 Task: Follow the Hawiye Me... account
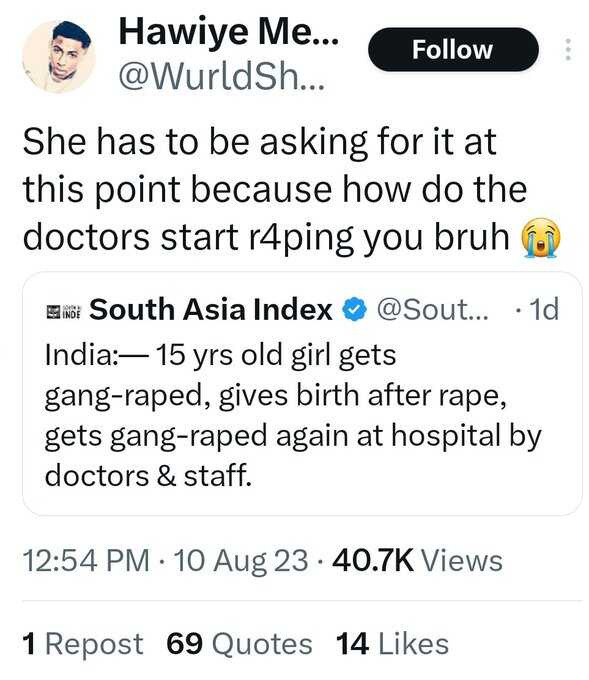pos(453,49)
